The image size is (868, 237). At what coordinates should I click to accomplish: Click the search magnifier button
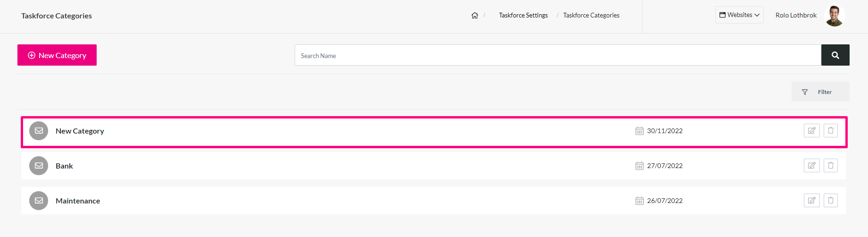coord(835,55)
